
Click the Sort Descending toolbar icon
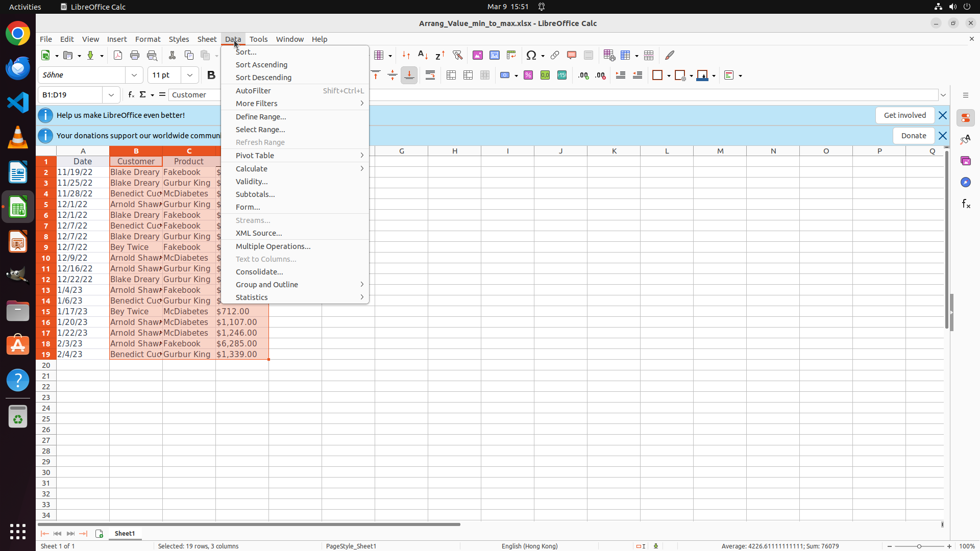coord(440,55)
